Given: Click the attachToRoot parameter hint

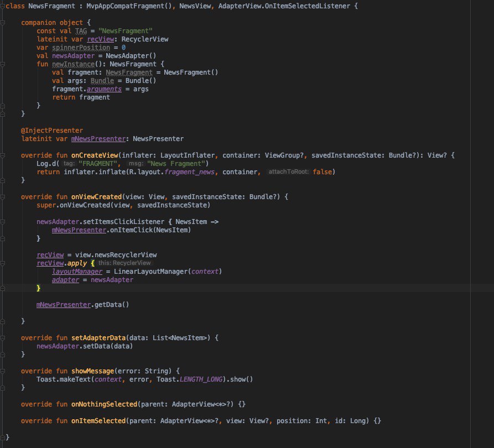Looking at the screenshot, I should tap(288, 171).
